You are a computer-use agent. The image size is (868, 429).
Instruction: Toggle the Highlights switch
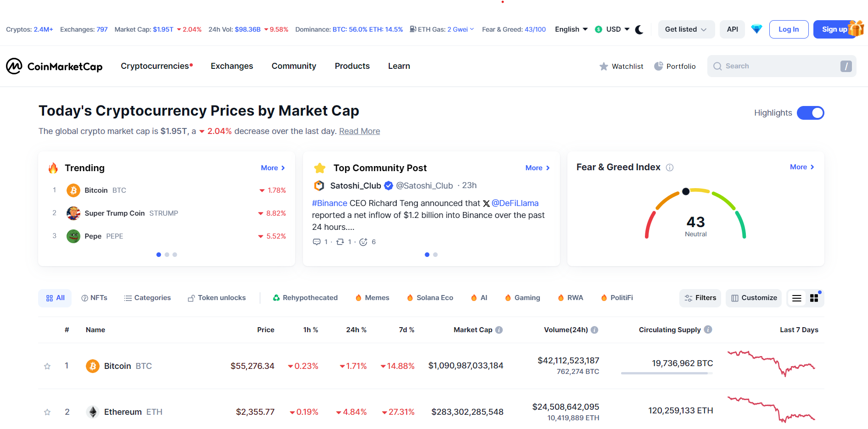pyautogui.click(x=811, y=113)
